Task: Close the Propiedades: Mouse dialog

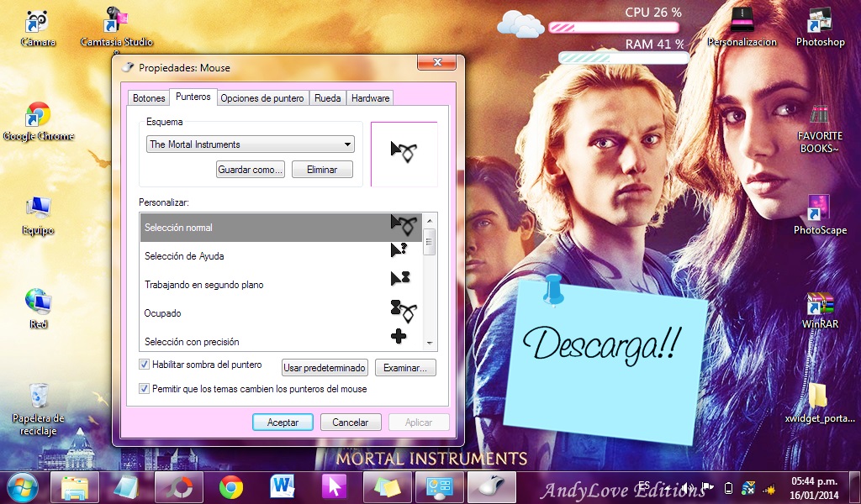Action: click(x=437, y=62)
